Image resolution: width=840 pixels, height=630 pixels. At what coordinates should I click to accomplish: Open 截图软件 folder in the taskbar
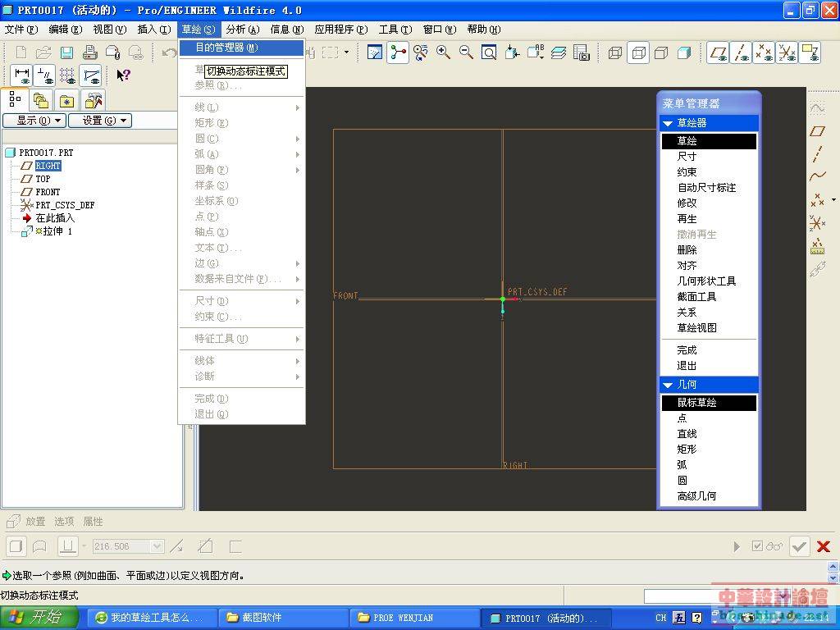(x=285, y=618)
